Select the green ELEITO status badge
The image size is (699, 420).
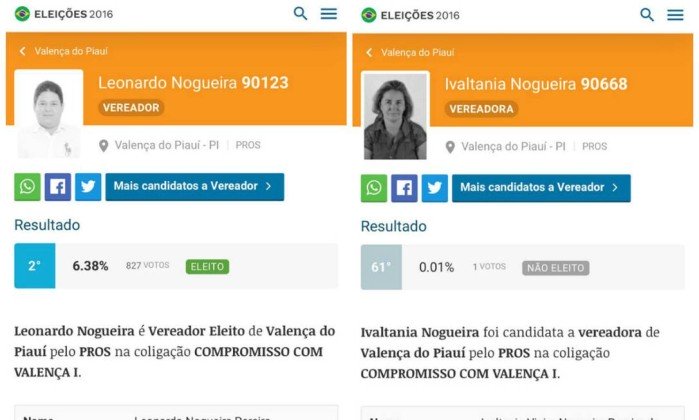[207, 267]
